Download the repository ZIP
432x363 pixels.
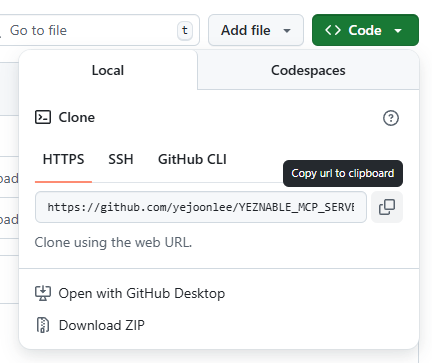90,325
